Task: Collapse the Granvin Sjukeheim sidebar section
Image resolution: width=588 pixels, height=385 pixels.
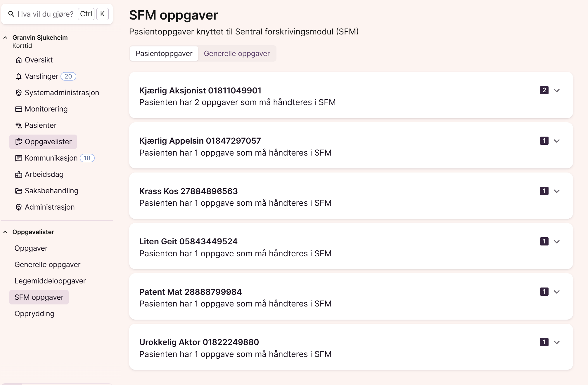Action: tap(5, 38)
